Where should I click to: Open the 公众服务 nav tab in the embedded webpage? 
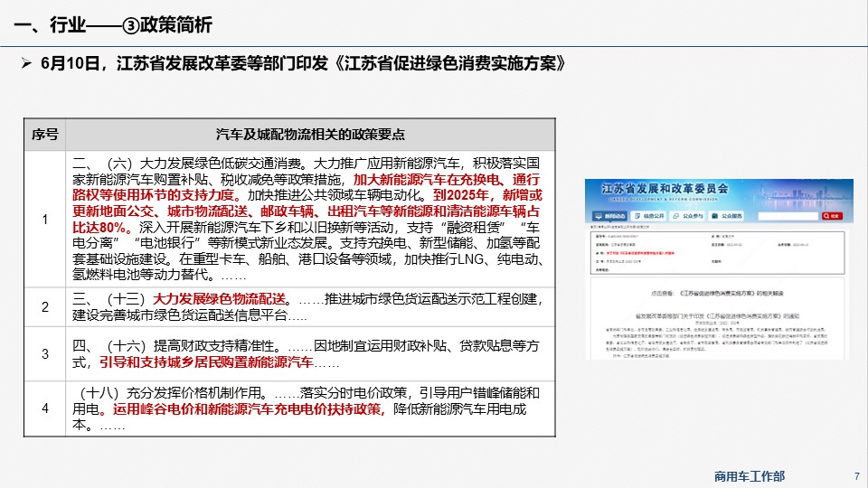point(727,216)
